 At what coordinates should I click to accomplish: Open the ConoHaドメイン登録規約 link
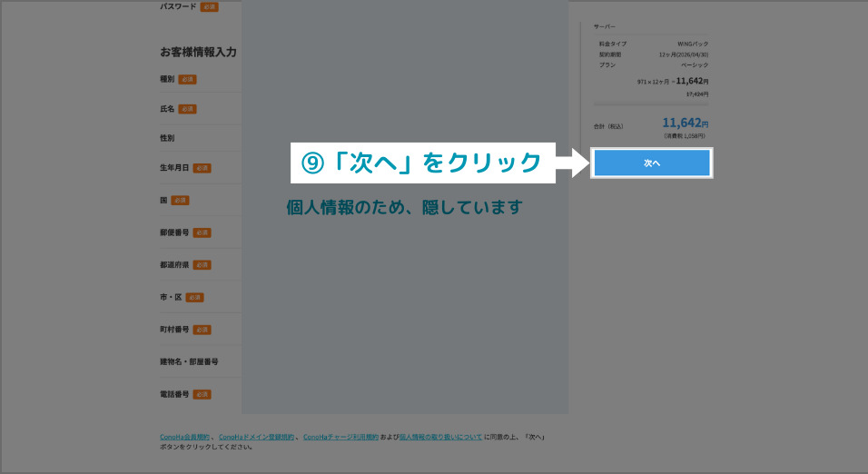pos(256,437)
